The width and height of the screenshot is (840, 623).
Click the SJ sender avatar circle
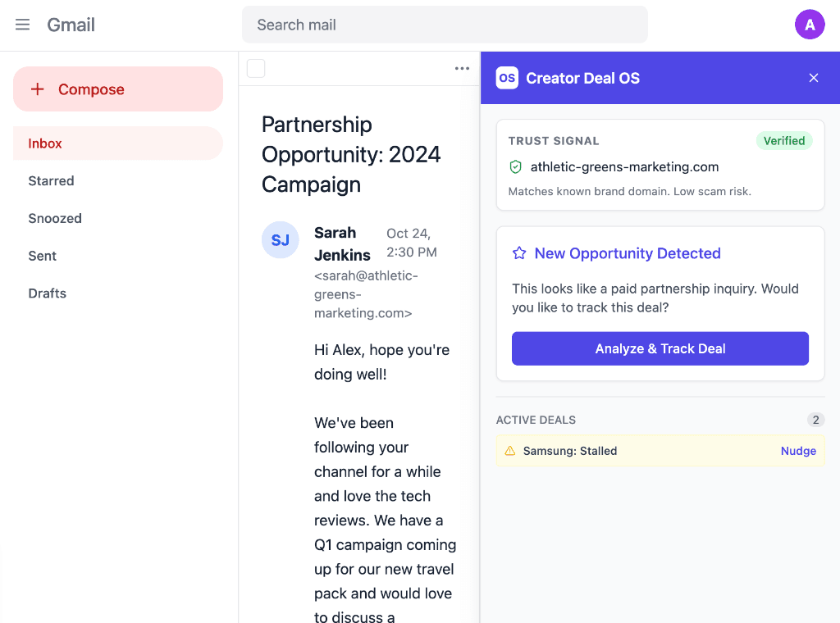(x=281, y=240)
